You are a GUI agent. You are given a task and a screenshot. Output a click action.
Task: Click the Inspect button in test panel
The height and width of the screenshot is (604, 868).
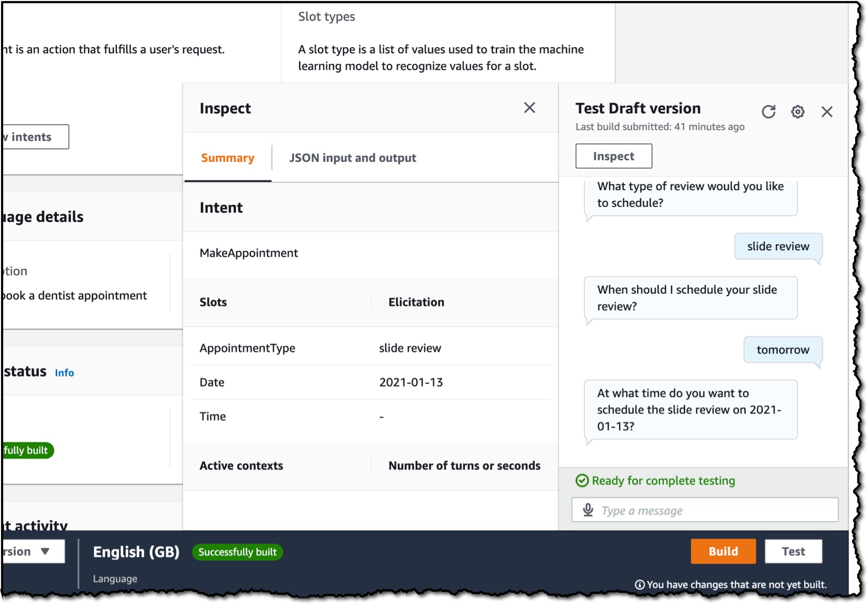tap(613, 156)
